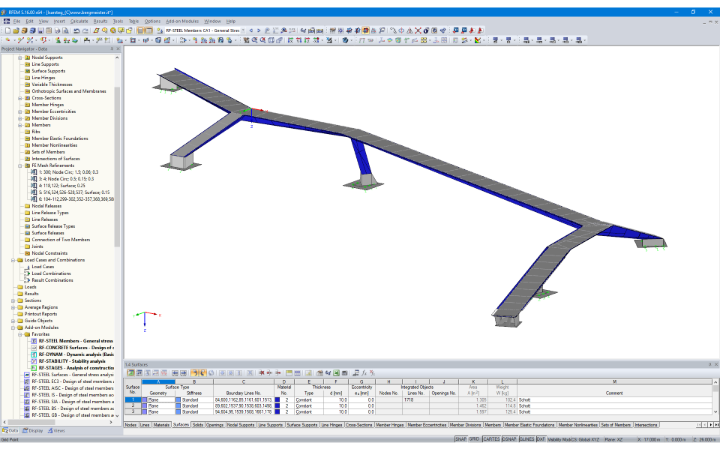The image size is (720, 450).
Task: Close the Project Navigator panel
Action: 118,49
